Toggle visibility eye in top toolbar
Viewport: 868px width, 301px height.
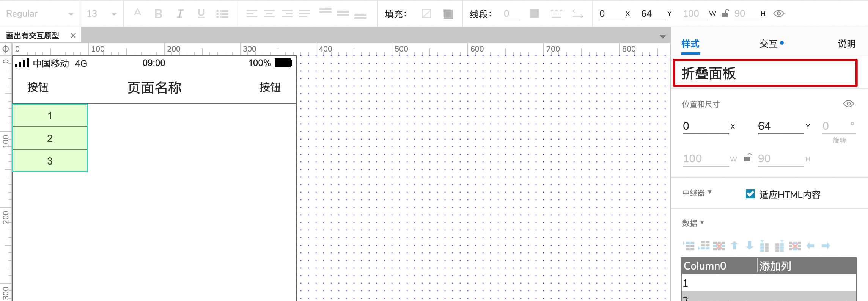coord(779,14)
